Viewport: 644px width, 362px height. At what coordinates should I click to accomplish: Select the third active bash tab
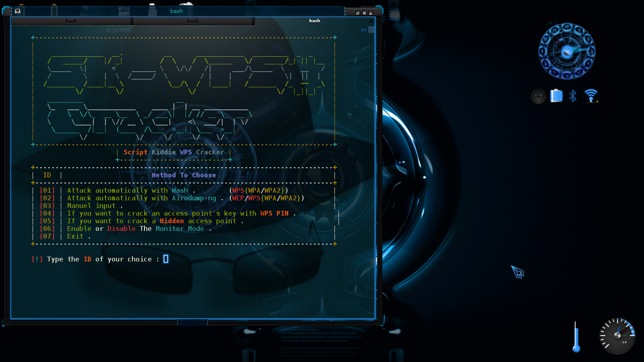[x=315, y=21]
